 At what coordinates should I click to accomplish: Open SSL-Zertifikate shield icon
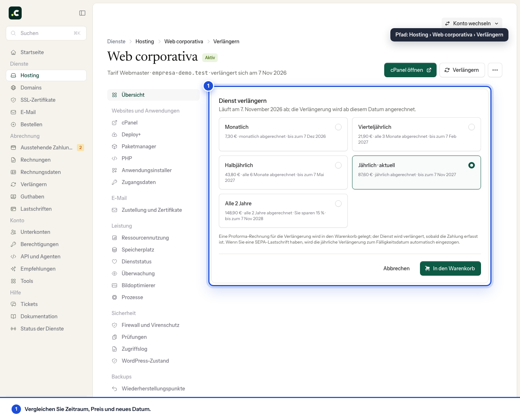tap(13, 100)
